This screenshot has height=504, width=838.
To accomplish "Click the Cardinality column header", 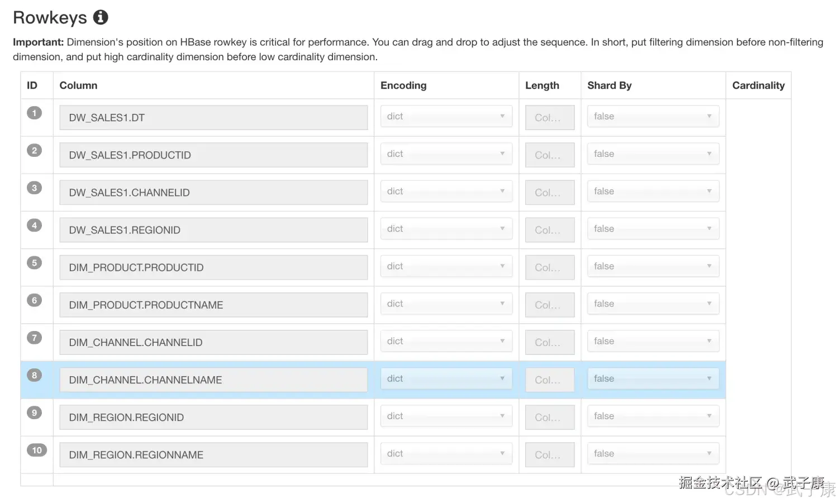I will point(758,85).
